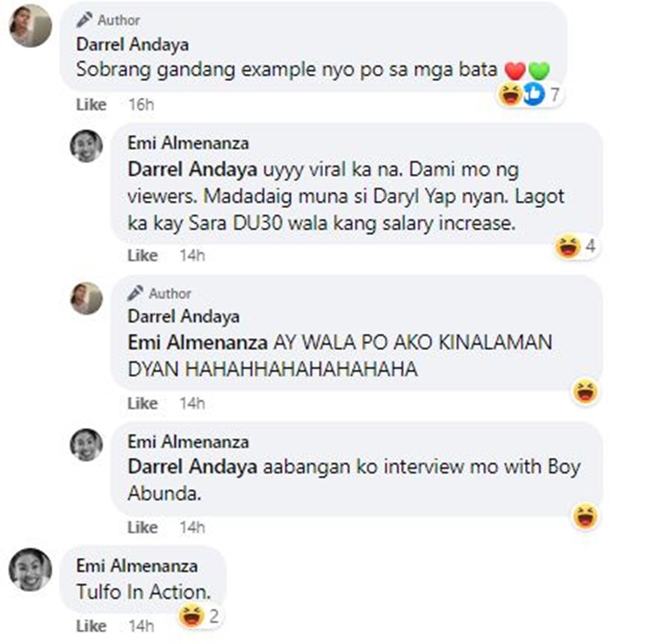Click the haha reaction on the 'WALA PO AKO KINALAMAN' reply
Image resolution: width=653 pixels, height=644 pixels.
point(585,391)
